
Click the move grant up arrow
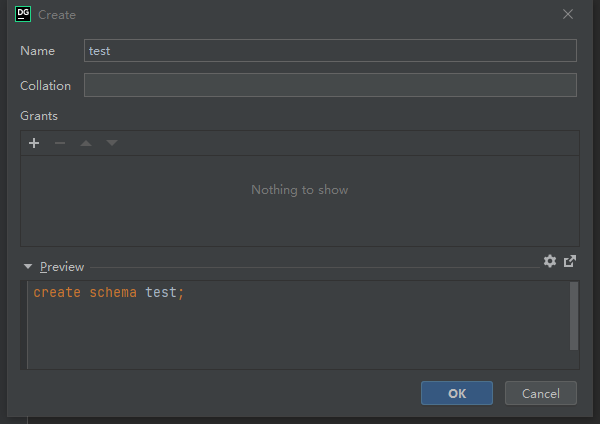(86, 143)
